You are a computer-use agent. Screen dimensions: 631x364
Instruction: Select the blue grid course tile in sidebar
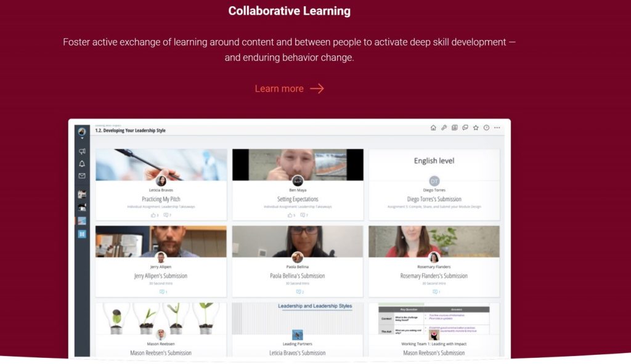[x=82, y=234]
